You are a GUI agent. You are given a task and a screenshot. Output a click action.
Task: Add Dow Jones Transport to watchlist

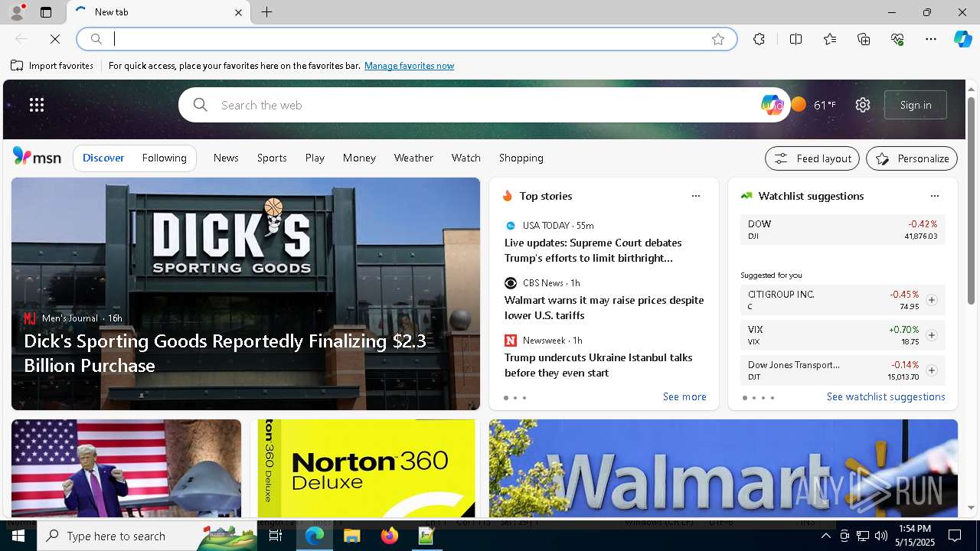click(x=931, y=370)
